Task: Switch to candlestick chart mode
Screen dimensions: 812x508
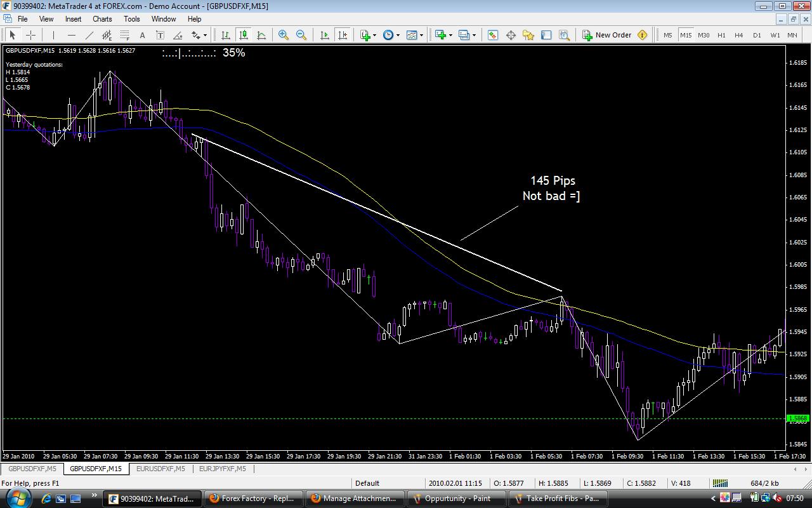Action: pos(243,35)
